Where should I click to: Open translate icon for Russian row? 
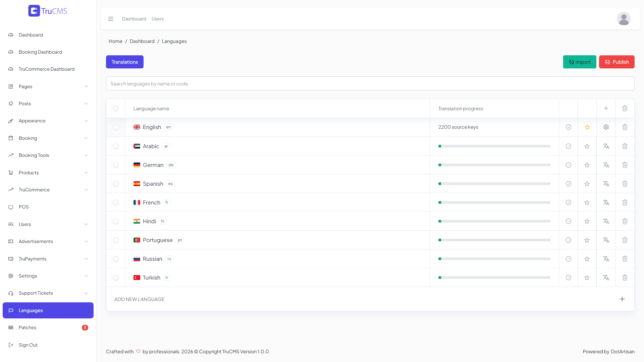[606, 259]
